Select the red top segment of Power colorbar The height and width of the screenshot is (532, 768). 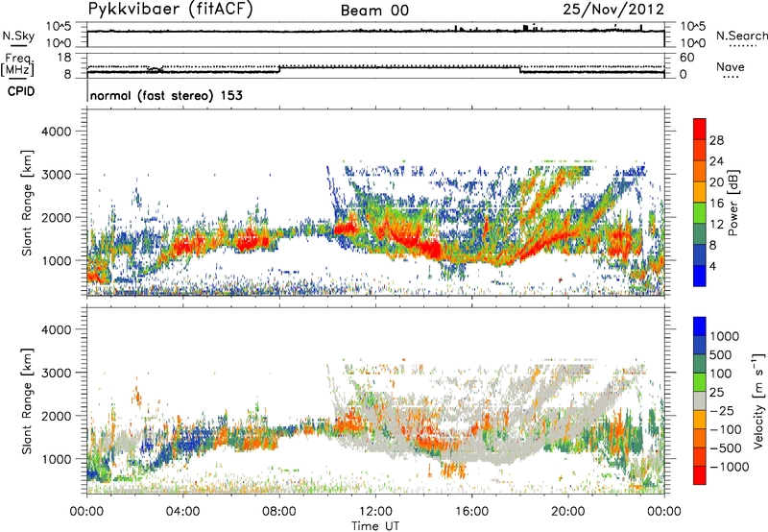(x=700, y=129)
